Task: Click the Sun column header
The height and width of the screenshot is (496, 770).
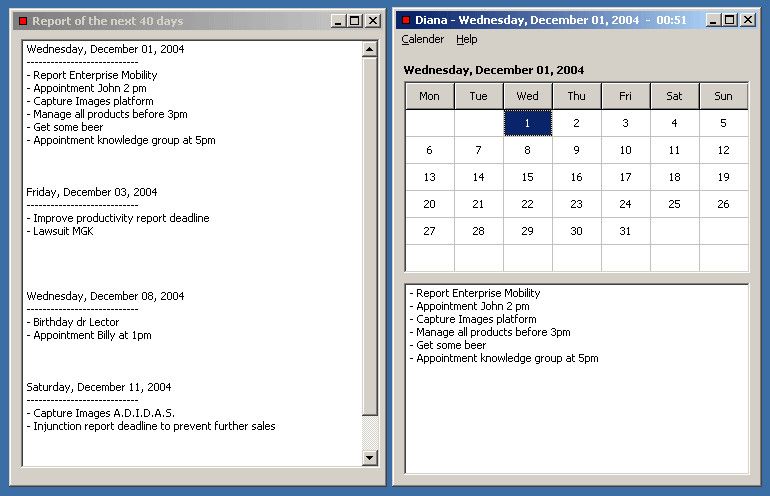Action: (x=723, y=96)
